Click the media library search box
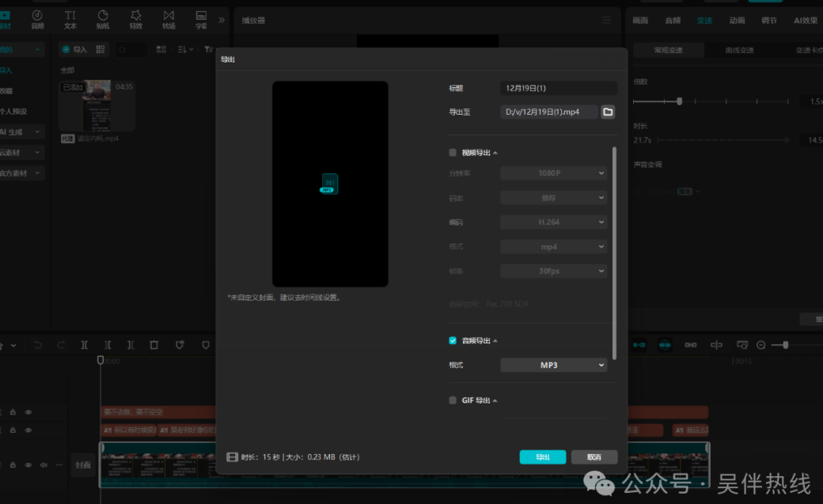Image resolution: width=823 pixels, height=504 pixels. (131, 49)
